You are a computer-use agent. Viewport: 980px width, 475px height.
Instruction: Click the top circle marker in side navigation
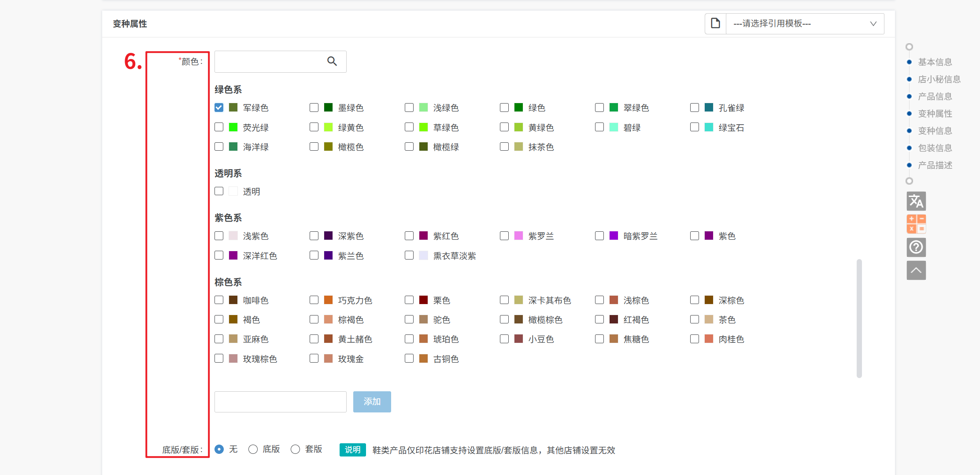[x=909, y=47]
